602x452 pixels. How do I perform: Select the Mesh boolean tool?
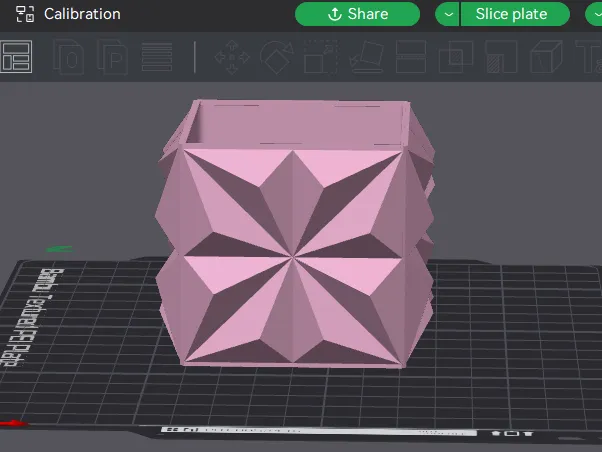coord(456,57)
